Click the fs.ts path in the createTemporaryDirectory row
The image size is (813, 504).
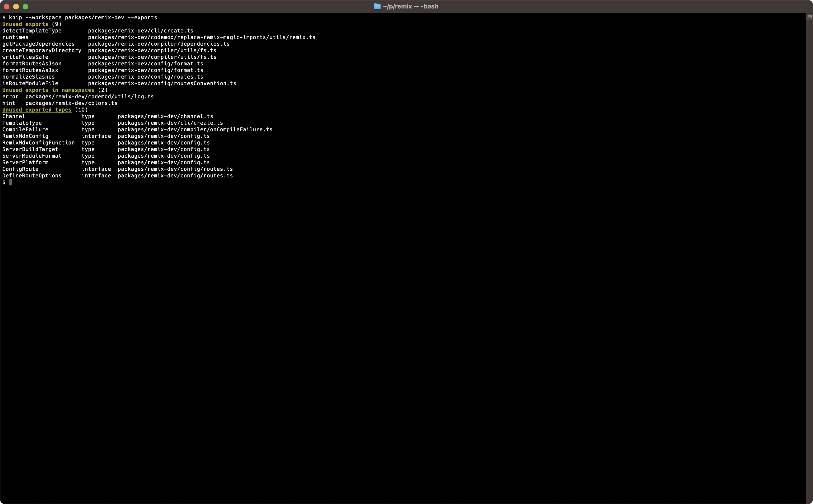pyautogui.click(x=152, y=50)
